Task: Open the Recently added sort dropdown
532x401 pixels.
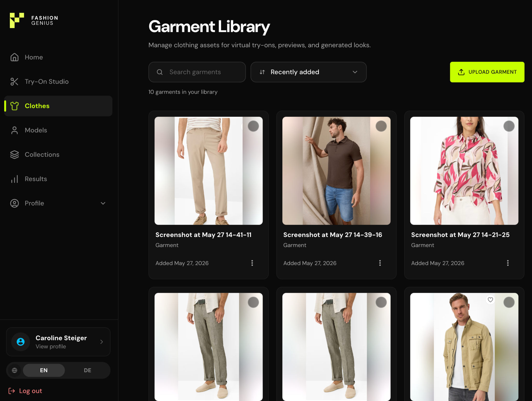Action: (308, 72)
